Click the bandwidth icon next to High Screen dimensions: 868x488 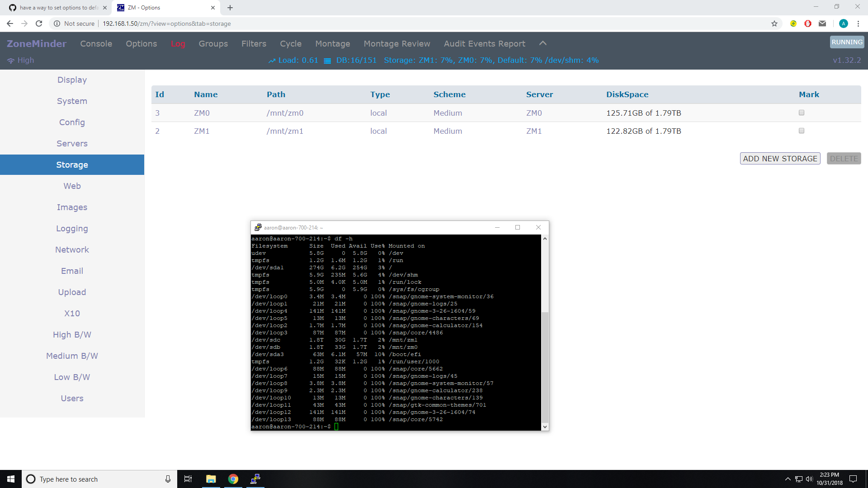11,60
